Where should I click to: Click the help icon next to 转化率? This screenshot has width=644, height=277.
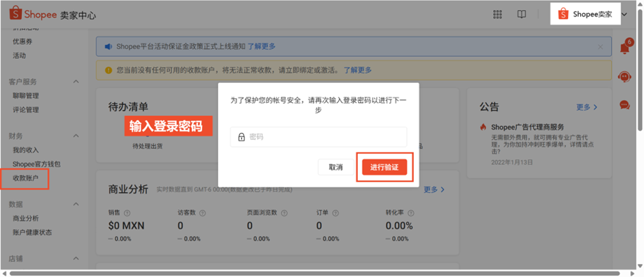(x=410, y=213)
